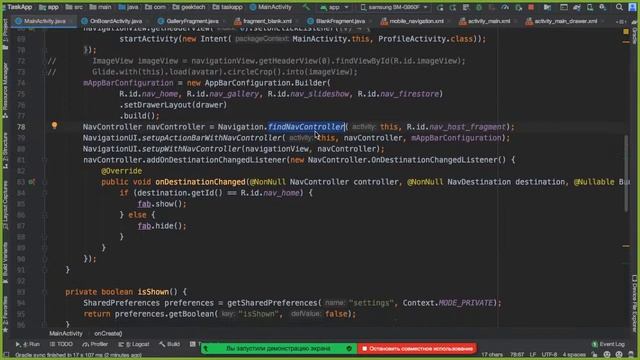Open the Resource Manager sidebar tab

point(5,90)
